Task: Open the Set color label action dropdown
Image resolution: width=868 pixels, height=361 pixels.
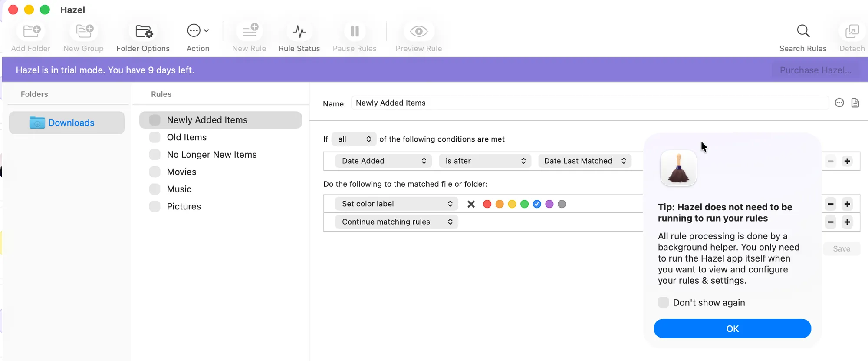Action: tap(396, 204)
